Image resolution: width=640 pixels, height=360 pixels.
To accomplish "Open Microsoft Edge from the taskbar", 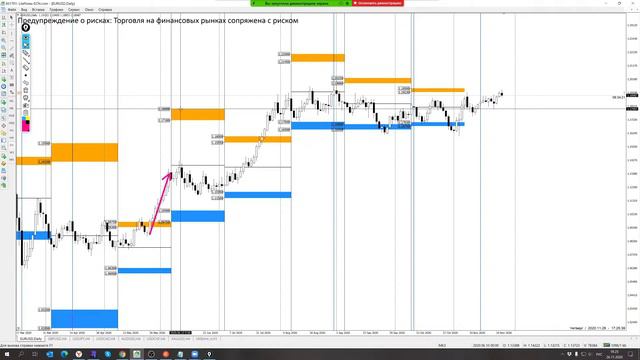I will point(64,354).
